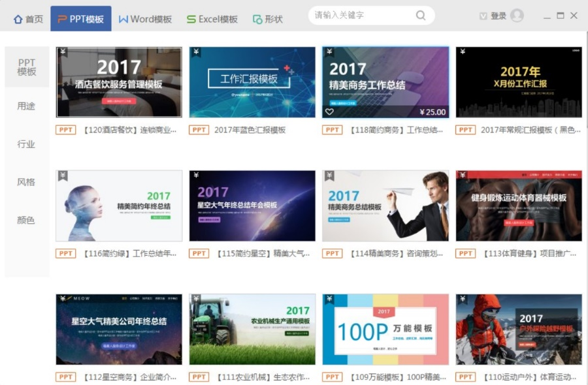The width and height of the screenshot is (588, 385).
Task: Click the PPT tag beside 2017年蓝色汇报模板
Action: 199,130
